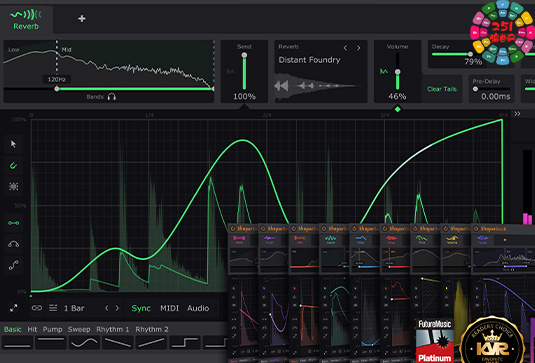The width and height of the screenshot is (535, 363).
Task: Step to the next length right of 1 Bar
Action: [117, 308]
